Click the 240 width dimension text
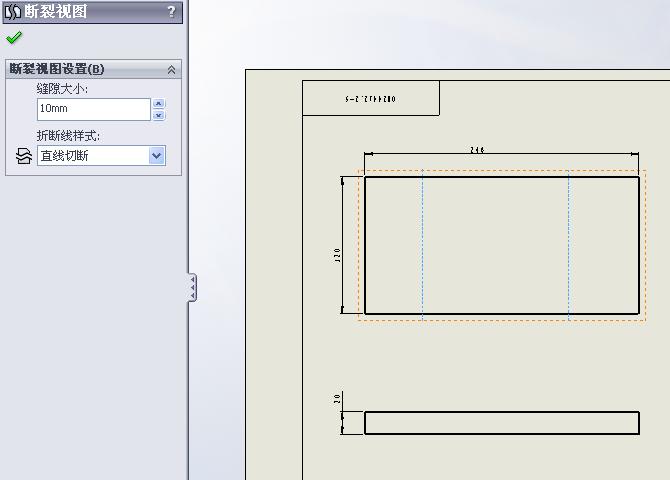 pos(477,150)
